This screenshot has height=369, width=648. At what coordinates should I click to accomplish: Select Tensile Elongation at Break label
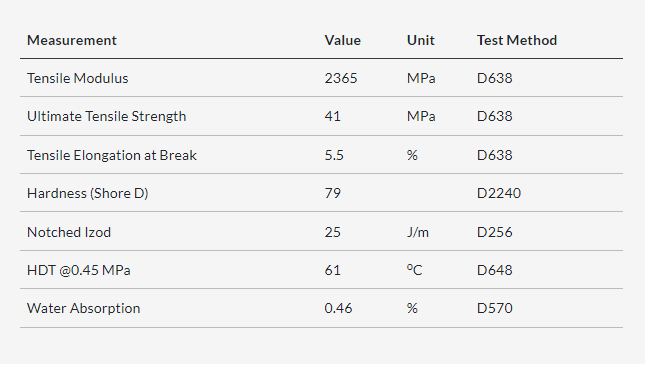112,155
